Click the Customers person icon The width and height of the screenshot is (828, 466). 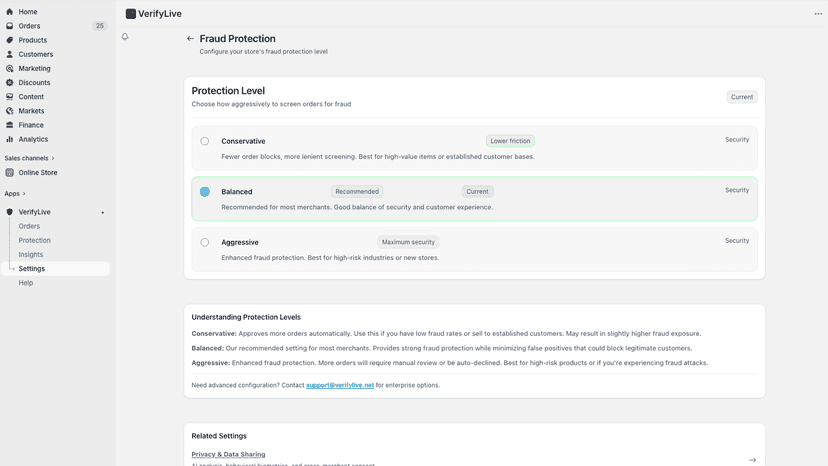click(10, 54)
